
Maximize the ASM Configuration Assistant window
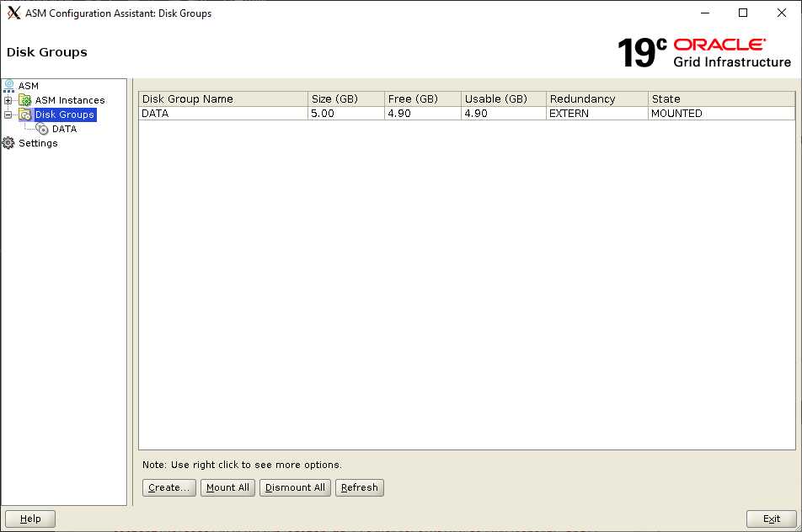tap(743, 13)
